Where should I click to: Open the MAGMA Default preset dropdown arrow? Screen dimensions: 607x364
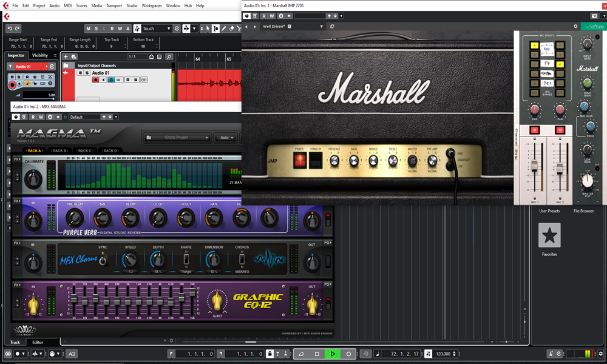(116, 117)
